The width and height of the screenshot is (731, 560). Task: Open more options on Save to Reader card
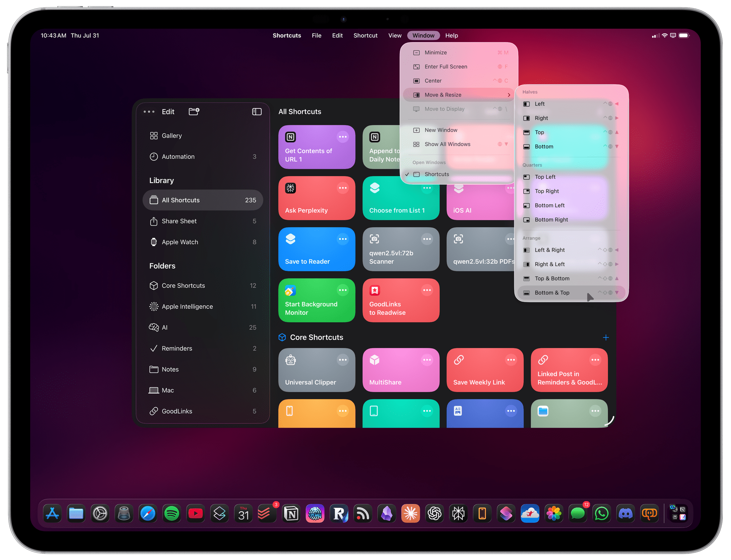pos(343,239)
